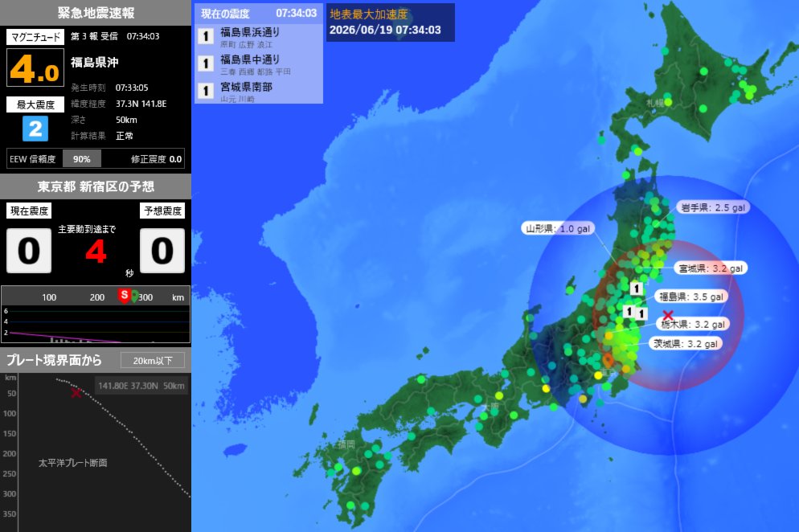The width and height of the screenshot is (799, 532).
Task: Click intensity 1 icon beside 宮城県南部
Action: coord(205,92)
